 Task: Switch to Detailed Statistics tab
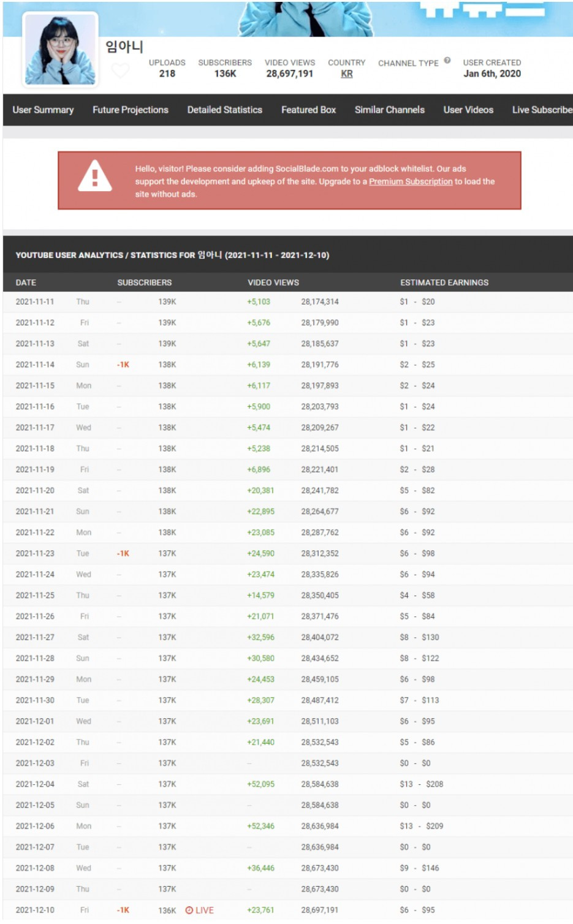click(x=224, y=110)
